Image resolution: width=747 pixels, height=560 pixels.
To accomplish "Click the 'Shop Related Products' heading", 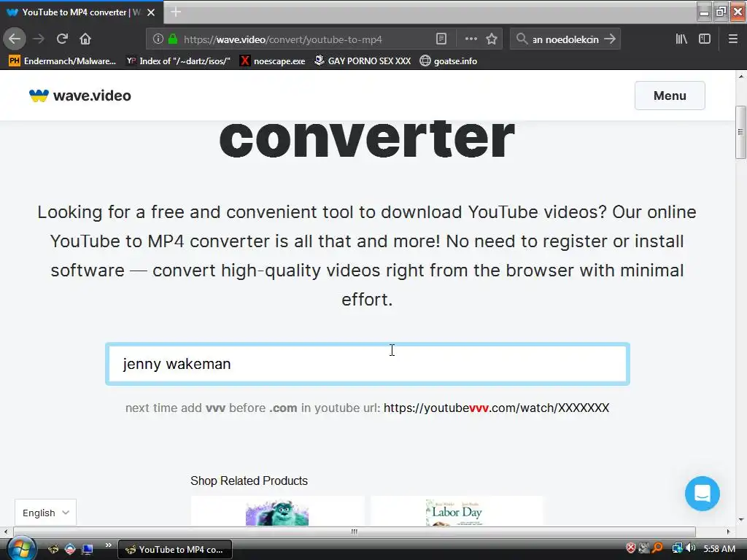I will click(249, 481).
